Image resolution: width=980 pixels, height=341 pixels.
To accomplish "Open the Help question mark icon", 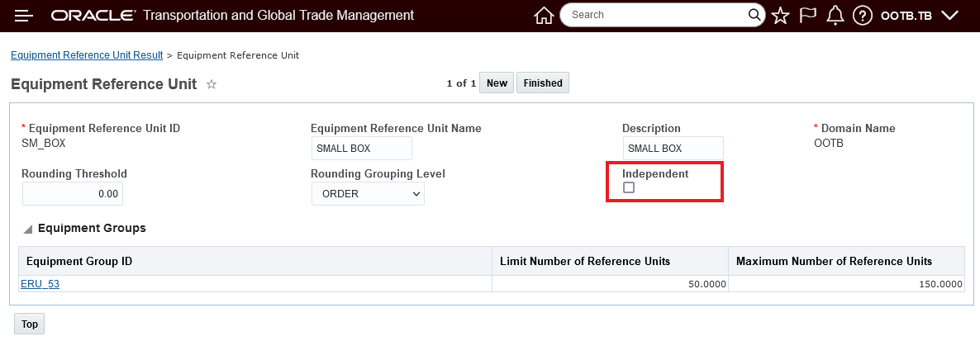I will point(863,16).
